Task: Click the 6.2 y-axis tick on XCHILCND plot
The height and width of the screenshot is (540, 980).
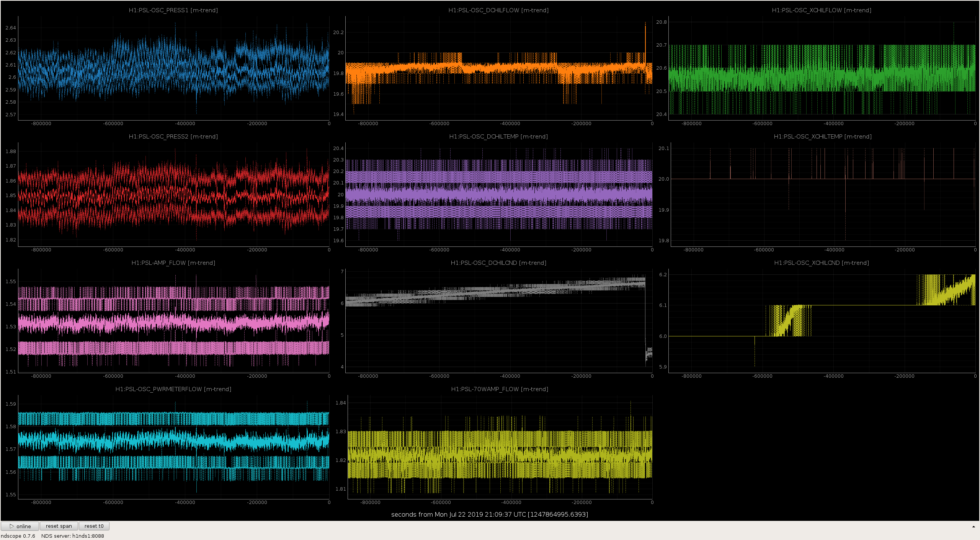Action: click(663, 275)
